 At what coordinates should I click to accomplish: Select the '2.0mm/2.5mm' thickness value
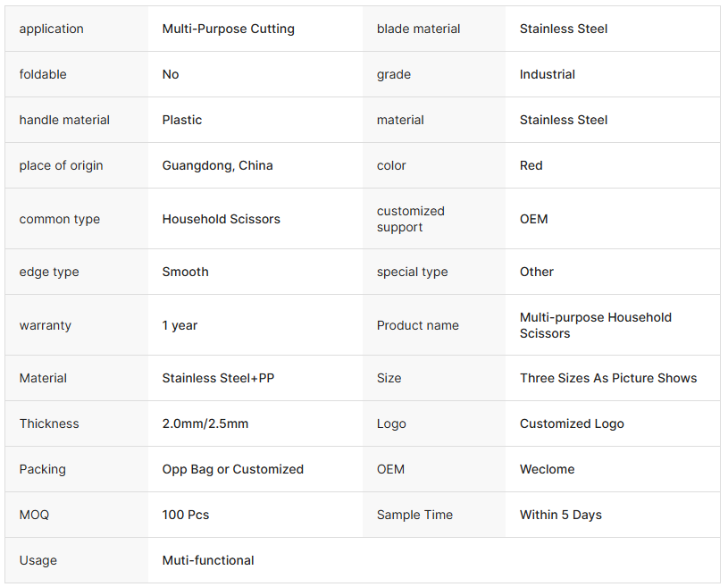coord(205,423)
